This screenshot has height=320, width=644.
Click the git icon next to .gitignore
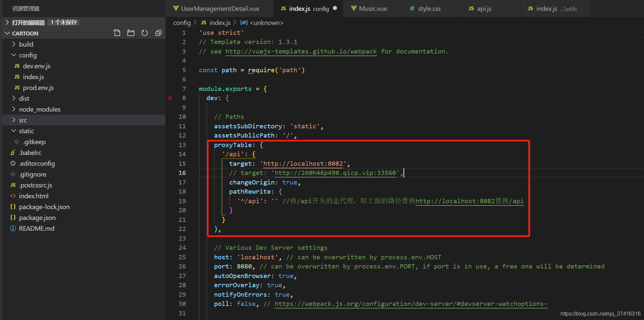click(x=13, y=174)
